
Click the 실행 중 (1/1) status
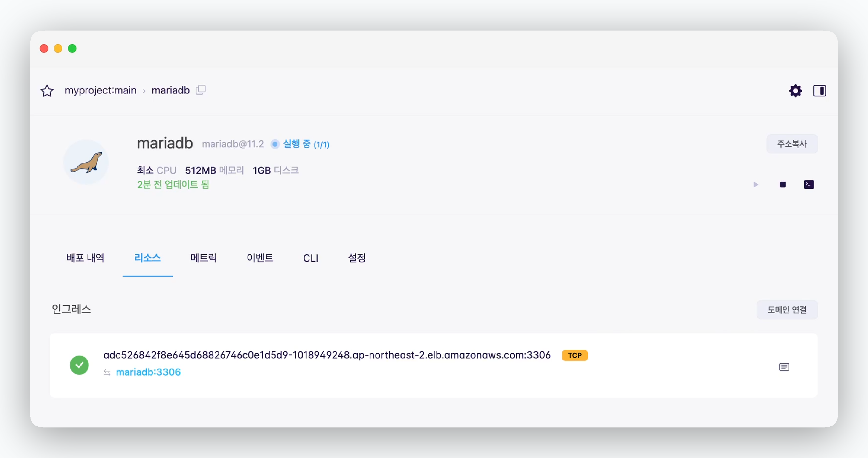306,144
